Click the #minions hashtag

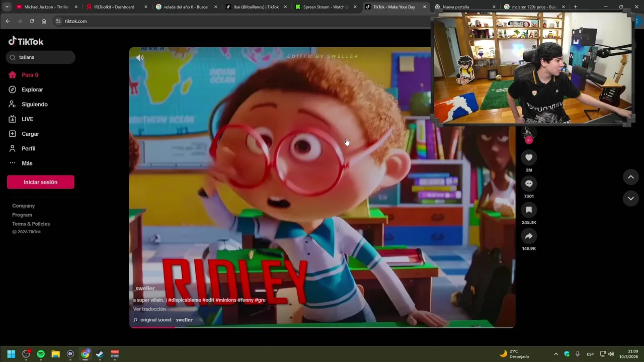coord(225,300)
